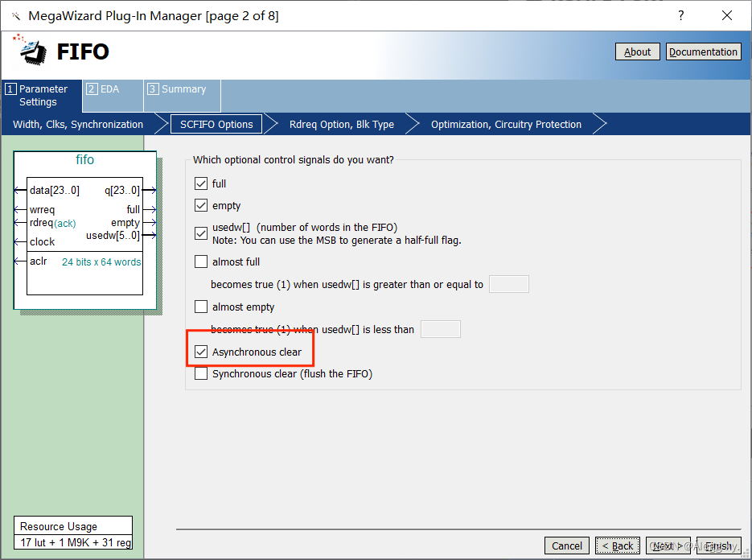Click the almost empty threshold input field
This screenshot has width=752, height=560.
(441, 329)
